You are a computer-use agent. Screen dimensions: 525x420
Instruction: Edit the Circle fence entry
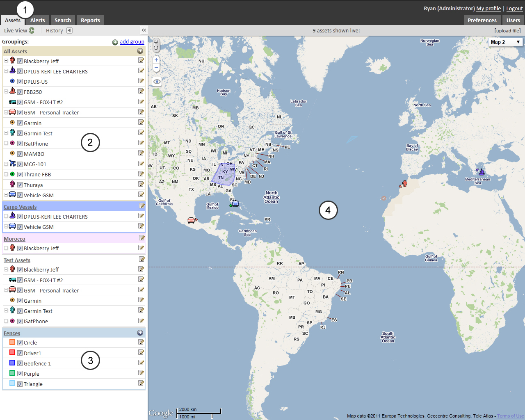tap(141, 342)
